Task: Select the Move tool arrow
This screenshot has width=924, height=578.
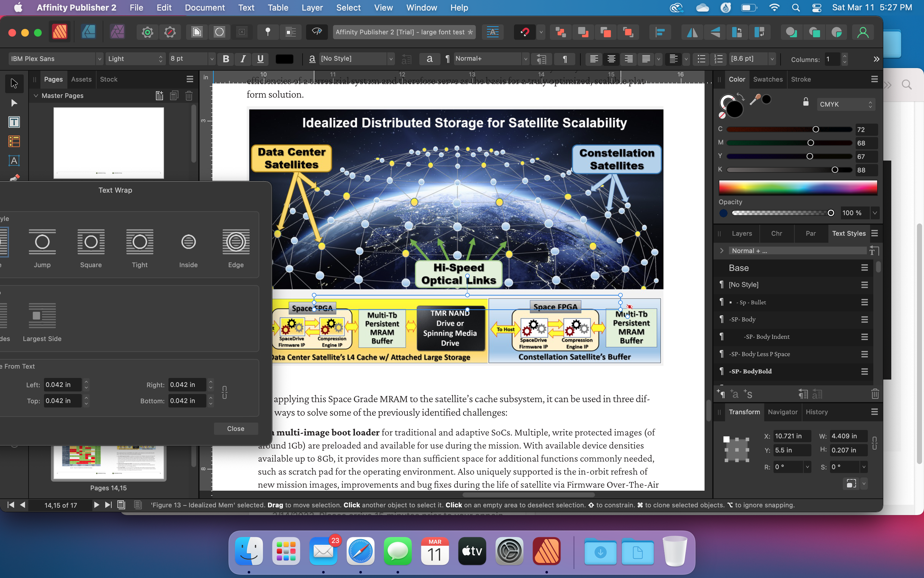Action: 14,83
